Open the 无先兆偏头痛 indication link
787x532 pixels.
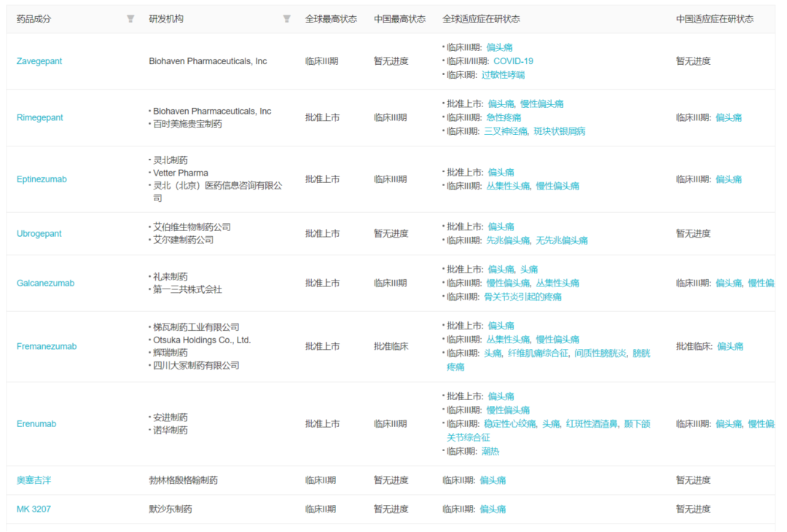pyautogui.click(x=562, y=240)
